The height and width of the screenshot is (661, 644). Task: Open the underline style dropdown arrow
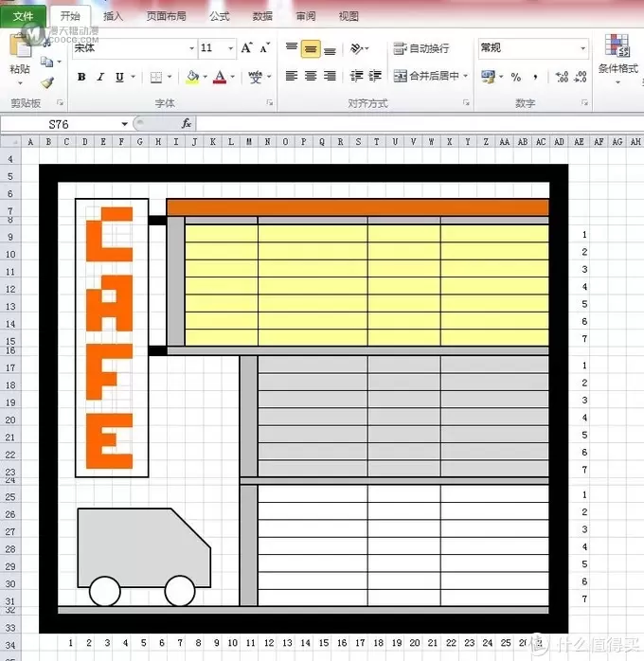click(133, 77)
